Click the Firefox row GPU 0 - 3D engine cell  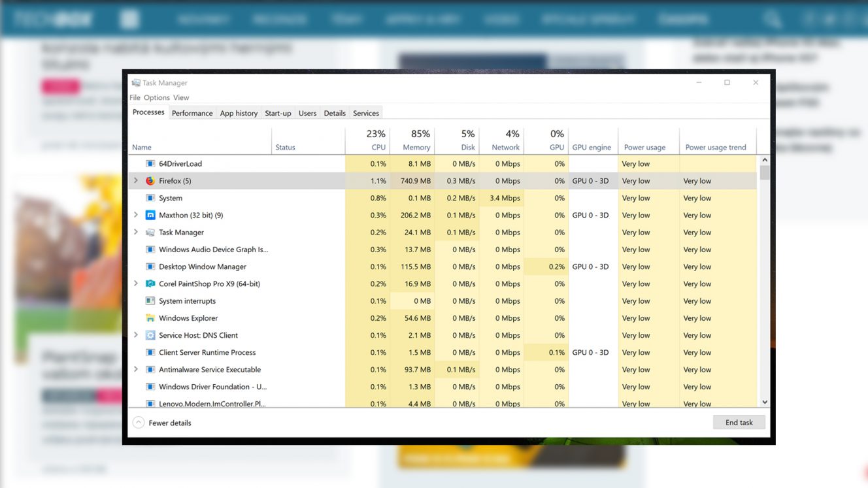click(593, 181)
